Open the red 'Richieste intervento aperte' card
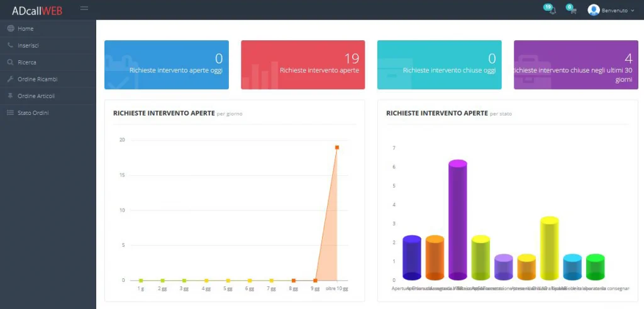The width and height of the screenshot is (644, 309). click(303, 65)
